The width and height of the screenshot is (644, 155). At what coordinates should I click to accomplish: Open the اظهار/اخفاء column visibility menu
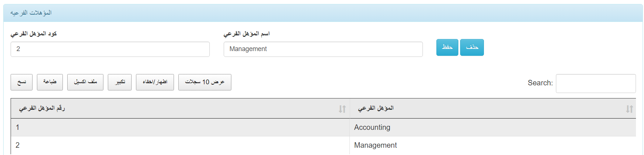(x=155, y=82)
